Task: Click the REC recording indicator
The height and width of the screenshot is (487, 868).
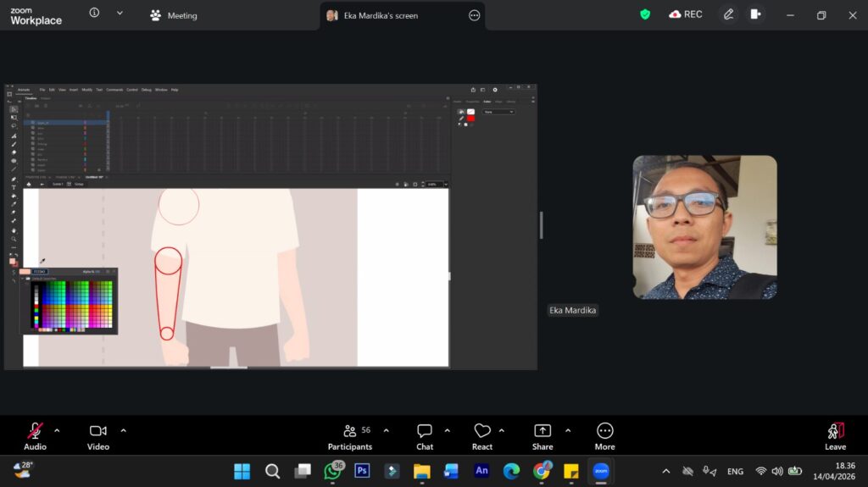Action: [686, 14]
